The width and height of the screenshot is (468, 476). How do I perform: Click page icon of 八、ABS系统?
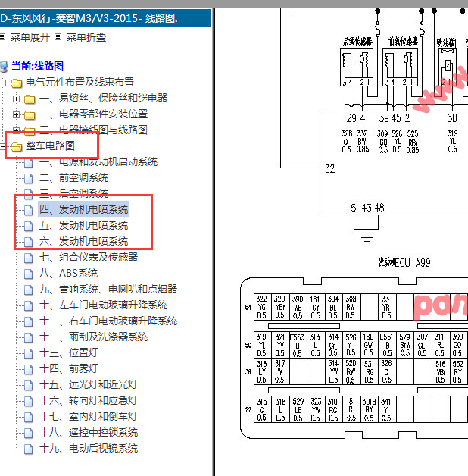(x=29, y=274)
